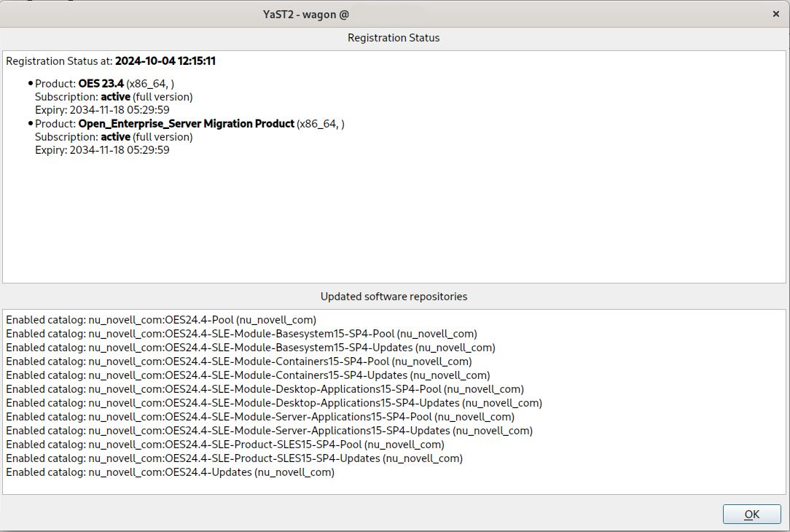Click the OK button
The height and width of the screenshot is (532, 790).
tap(751, 514)
